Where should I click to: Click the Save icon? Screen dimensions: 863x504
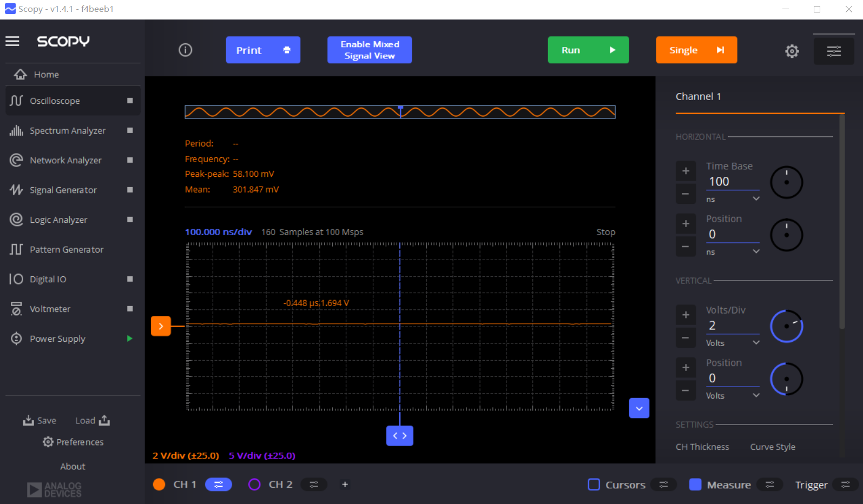tap(28, 420)
